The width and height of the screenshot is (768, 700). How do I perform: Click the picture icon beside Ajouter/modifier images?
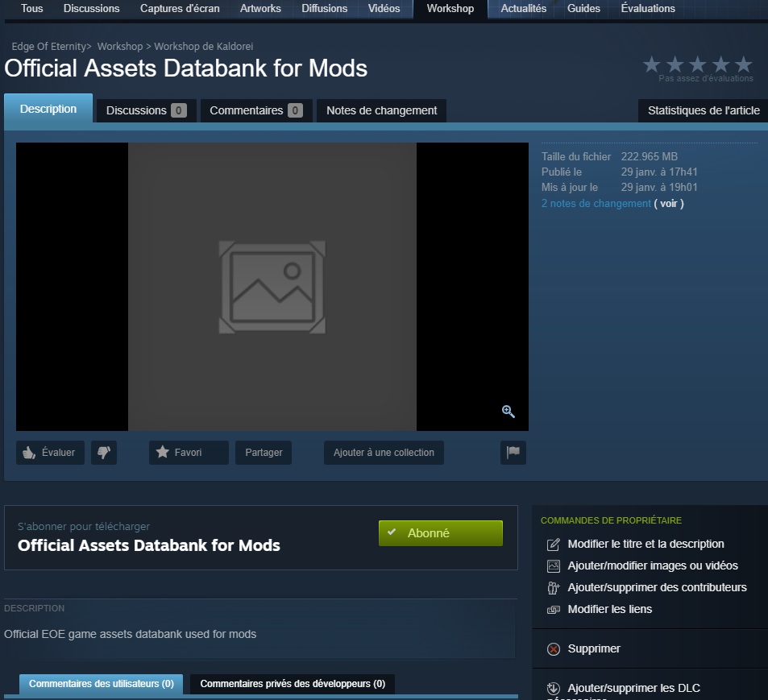tap(554, 565)
